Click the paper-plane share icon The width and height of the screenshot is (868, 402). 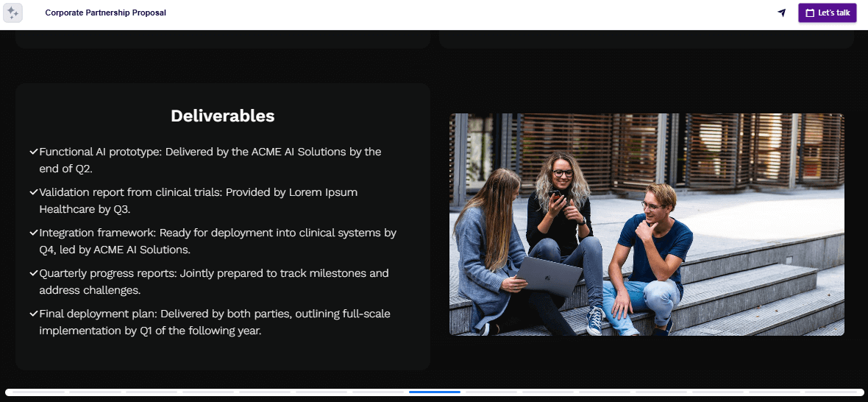point(782,13)
